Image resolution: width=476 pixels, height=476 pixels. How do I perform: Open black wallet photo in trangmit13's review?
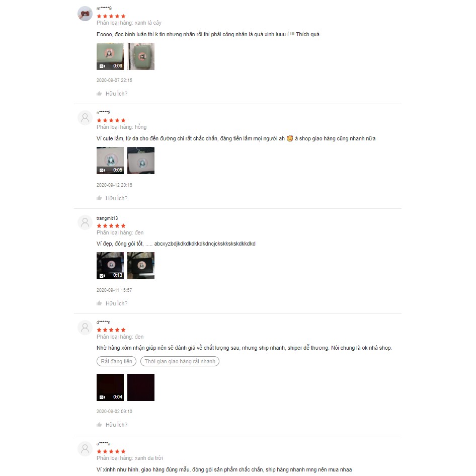pyautogui.click(x=141, y=266)
